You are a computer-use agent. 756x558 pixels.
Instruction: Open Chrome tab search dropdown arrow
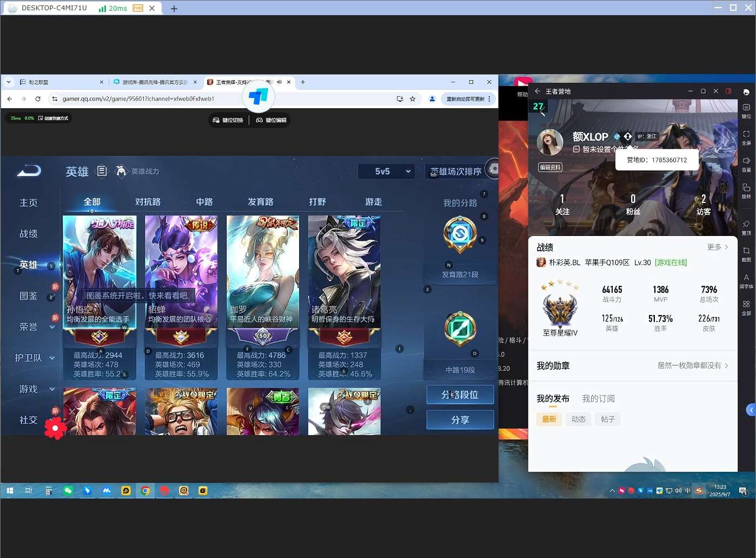click(x=9, y=82)
